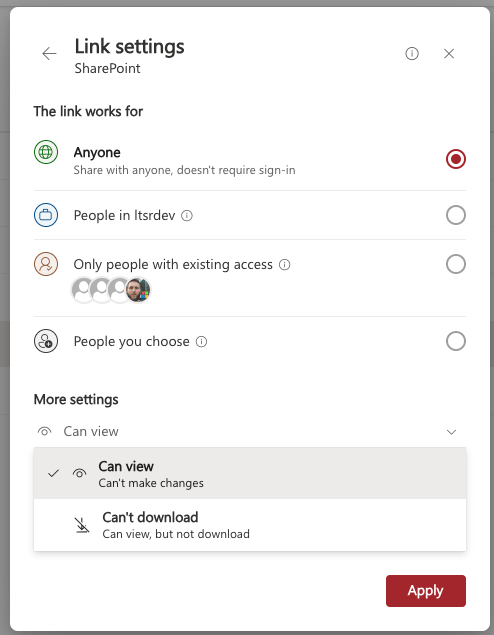Go back using the left arrow icon
494x635 pixels.
pos(49,53)
